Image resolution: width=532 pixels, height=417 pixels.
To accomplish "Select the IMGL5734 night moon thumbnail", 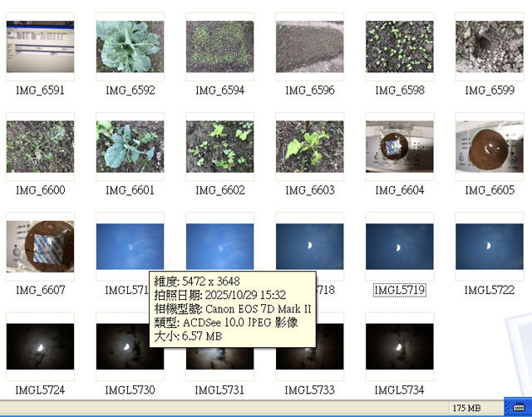I will click(399, 346).
